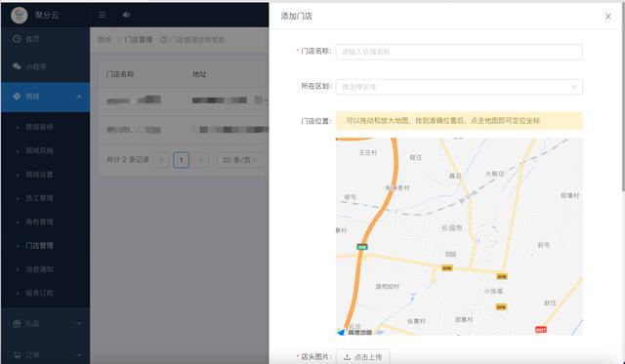Click the clock icon beside 首页
The image size is (625, 364).
pyautogui.click(x=17, y=39)
